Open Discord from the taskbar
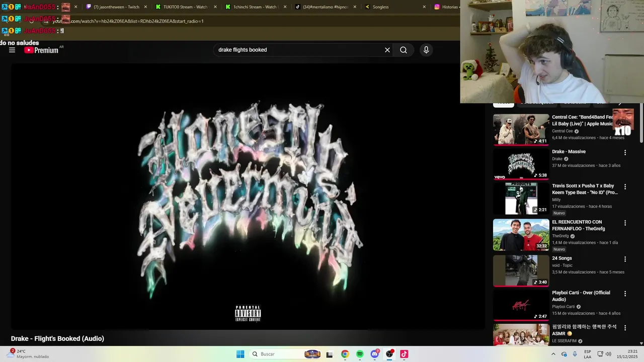Image resolution: width=644 pixels, height=362 pixels. [x=374, y=354]
